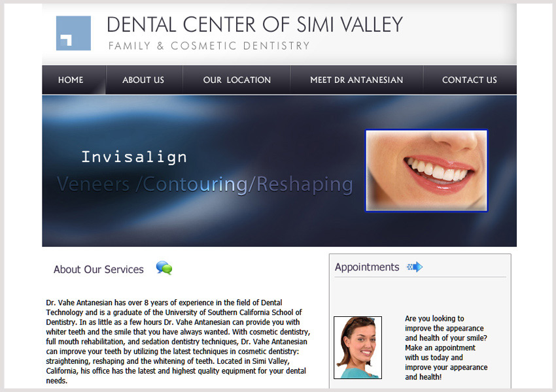Click the blue square site logo

pyautogui.click(x=73, y=33)
